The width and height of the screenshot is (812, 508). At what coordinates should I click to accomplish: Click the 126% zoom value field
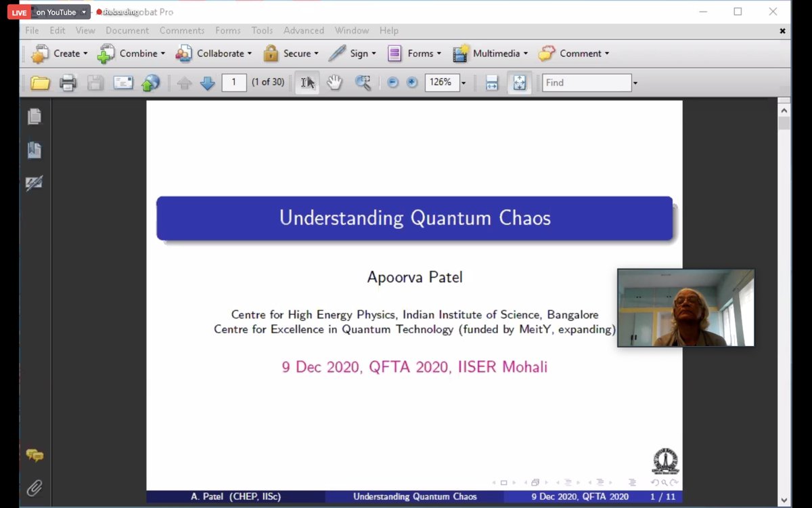(442, 83)
